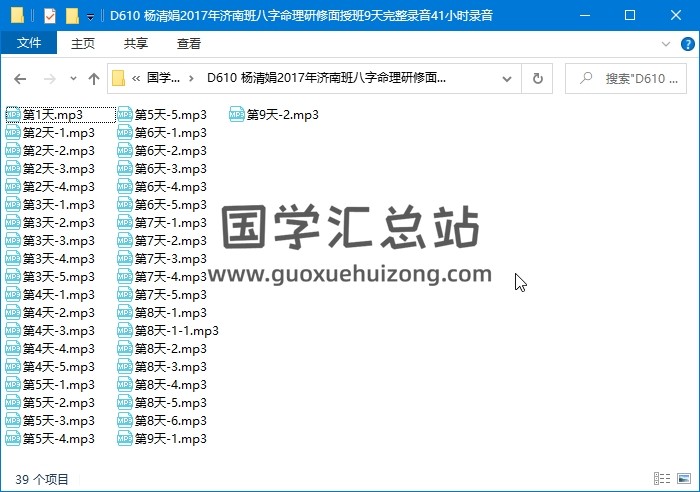Select the MP3 icon of 第4天-5.mp3

(x=13, y=367)
